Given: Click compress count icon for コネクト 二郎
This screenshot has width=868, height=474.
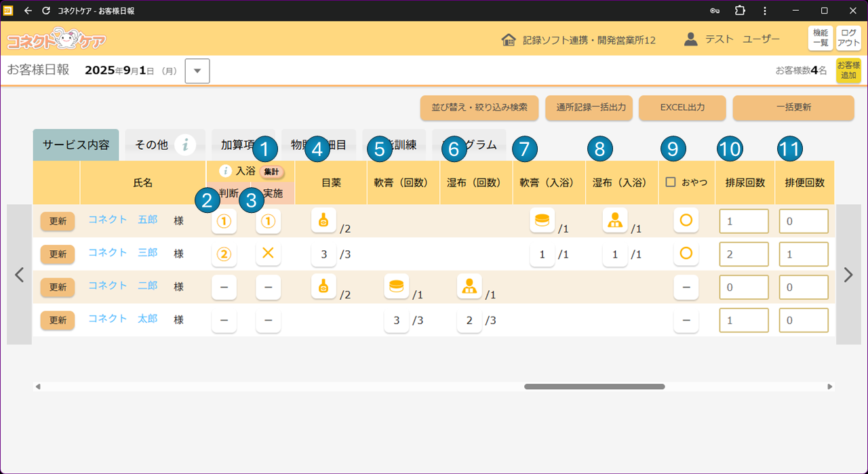Looking at the screenshot, I should tap(469, 286).
